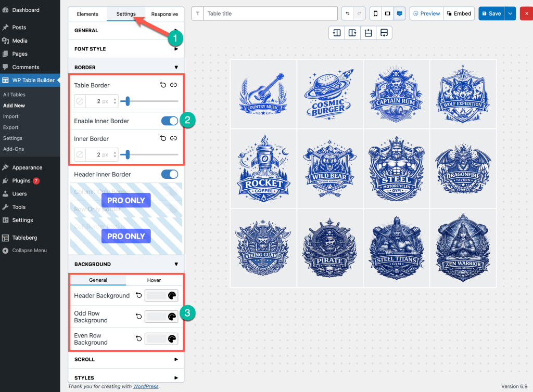Click the Table title input field

coord(270,14)
